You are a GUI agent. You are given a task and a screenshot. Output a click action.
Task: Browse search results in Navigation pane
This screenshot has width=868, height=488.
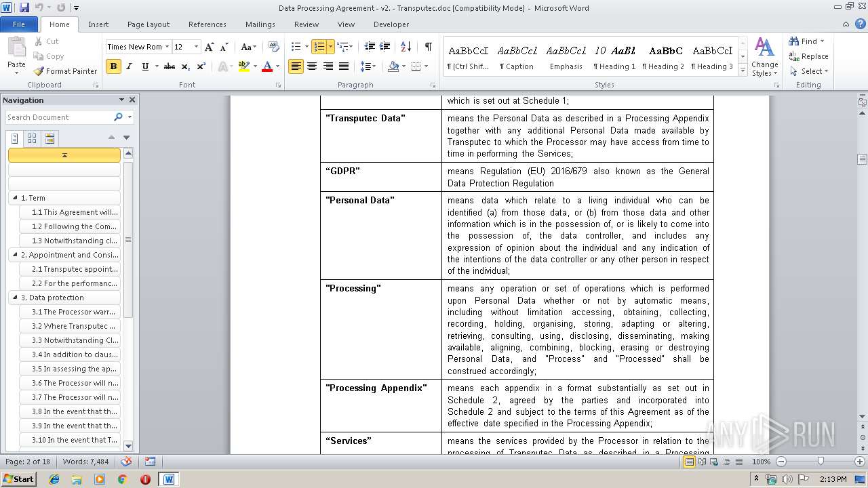coord(50,138)
